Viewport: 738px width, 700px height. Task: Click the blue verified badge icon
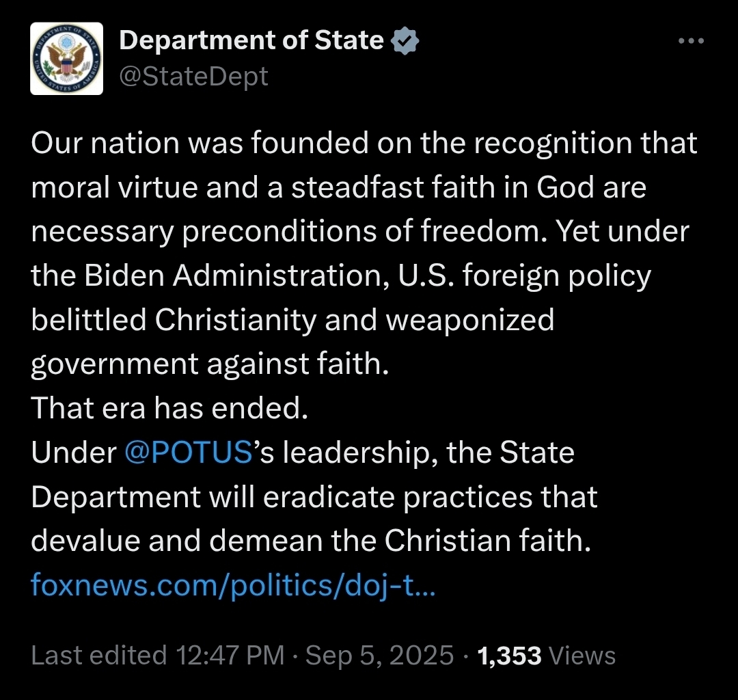[405, 42]
